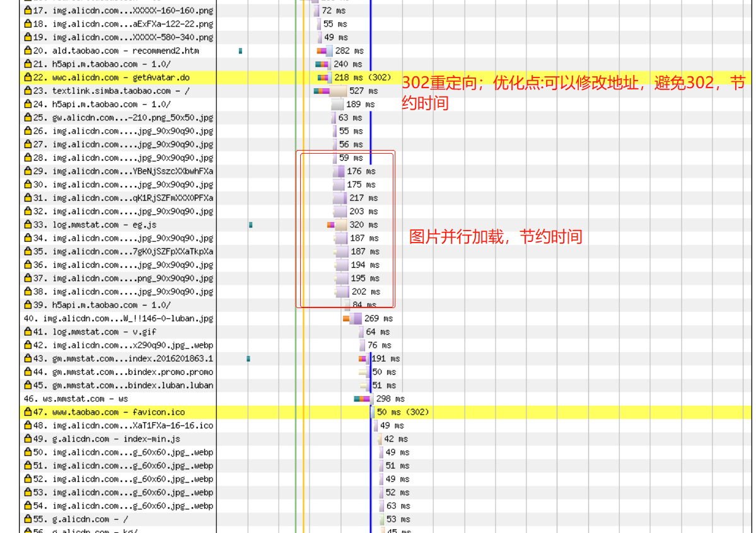The width and height of the screenshot is (756, 533).
Task: Click the waterfall bar for request 40 luban.jpg
Action: pyautogui.click(x=352, y=318)
